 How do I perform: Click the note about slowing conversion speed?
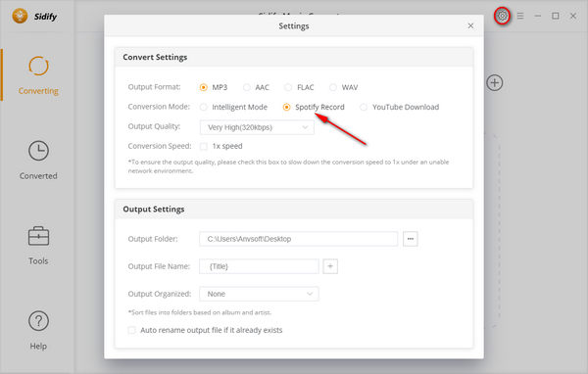point(288,166)
